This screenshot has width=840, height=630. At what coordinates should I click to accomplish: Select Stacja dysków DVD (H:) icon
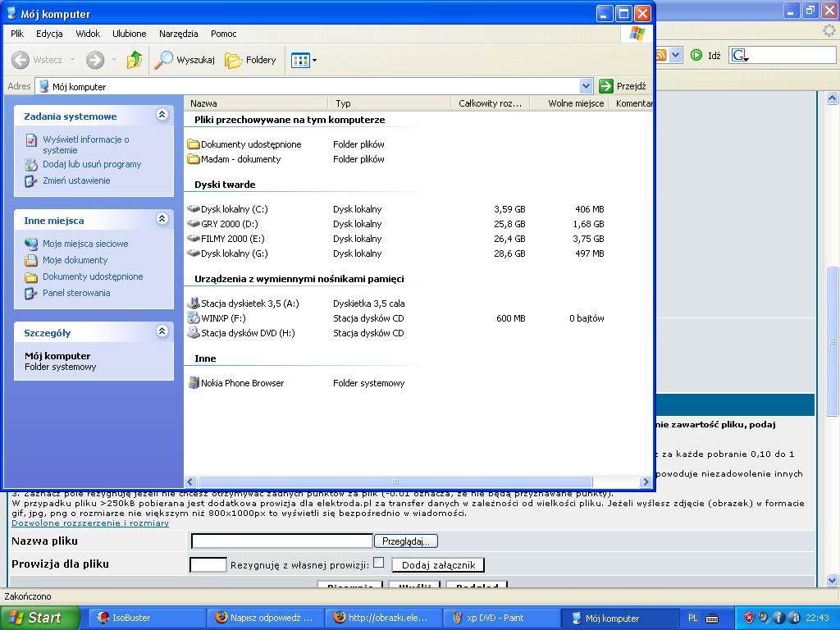[194, 333]
